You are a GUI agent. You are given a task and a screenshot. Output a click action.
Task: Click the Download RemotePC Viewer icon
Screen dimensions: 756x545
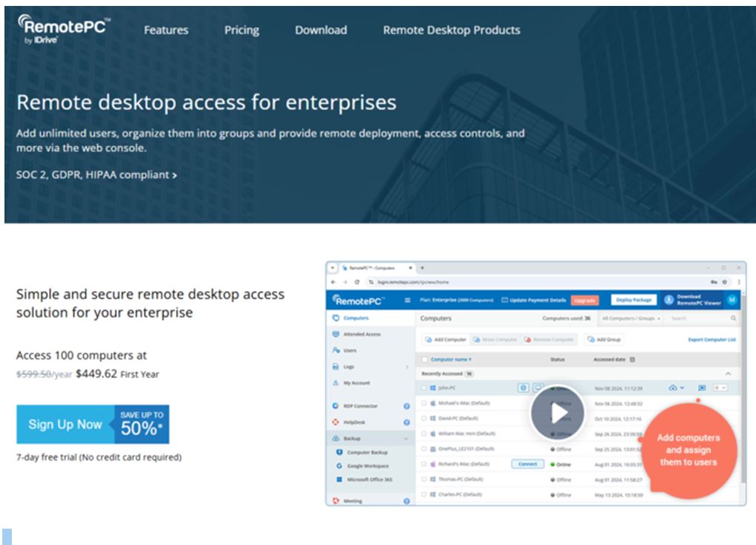pyautogui.click(x=668, y=300)
